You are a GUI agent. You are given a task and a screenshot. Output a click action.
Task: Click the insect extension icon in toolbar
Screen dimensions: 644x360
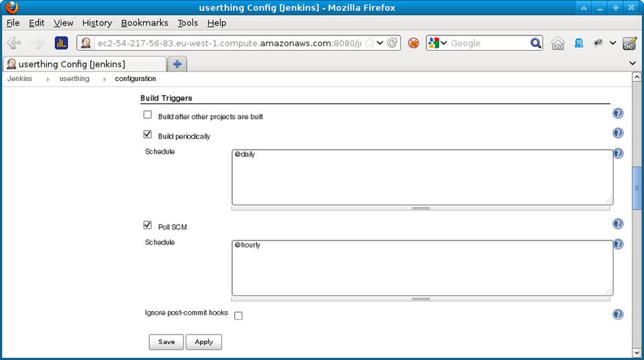pyautogui.click(x=598, y=43)
